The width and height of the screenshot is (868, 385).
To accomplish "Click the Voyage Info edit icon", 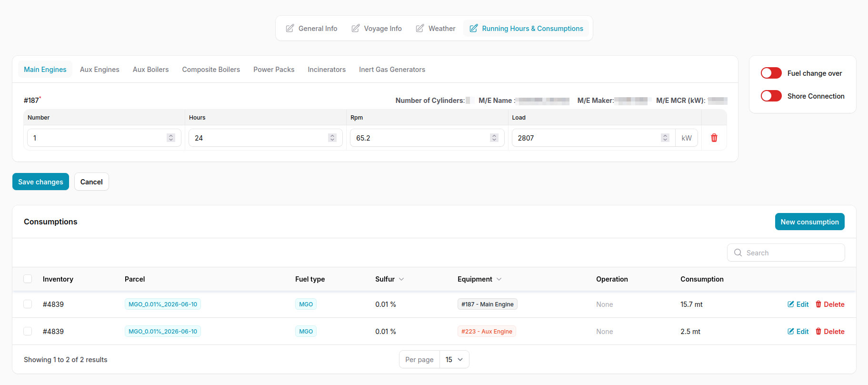I will (x=355, y=29).
